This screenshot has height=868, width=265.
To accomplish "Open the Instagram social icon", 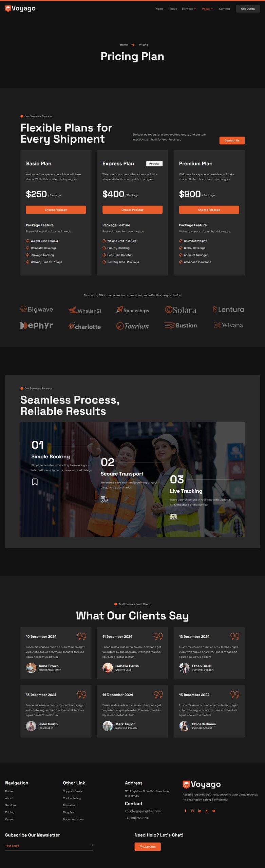I will [x=192, y=811].
